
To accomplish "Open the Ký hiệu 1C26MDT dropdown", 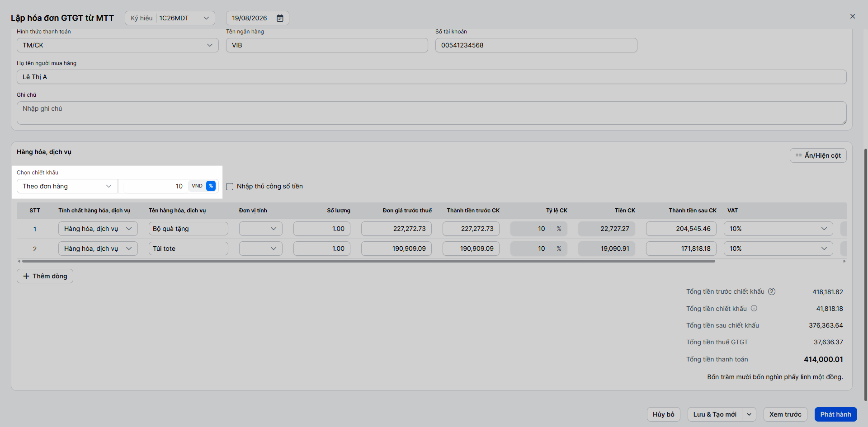I will click(x=170, y=18).
